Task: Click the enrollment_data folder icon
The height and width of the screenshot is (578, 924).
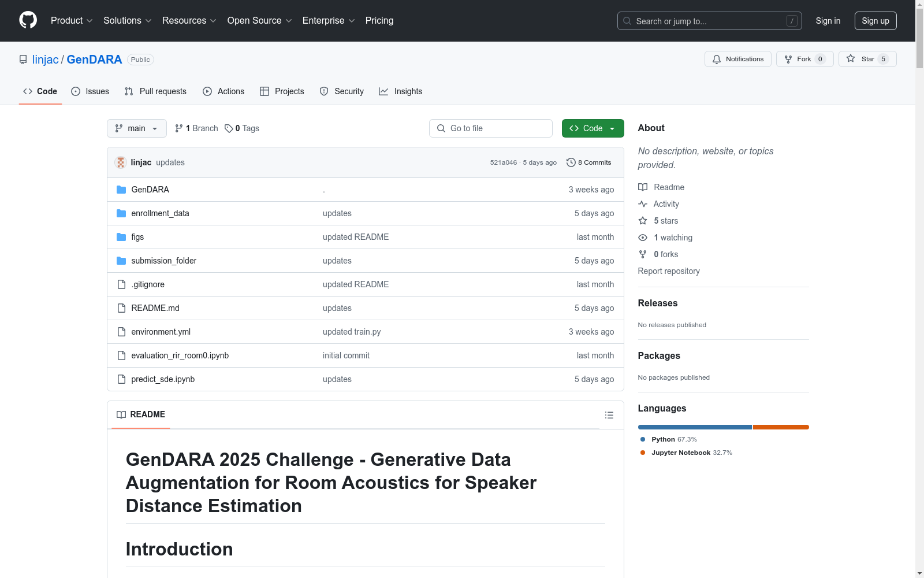Action: (x=121, y=213)
